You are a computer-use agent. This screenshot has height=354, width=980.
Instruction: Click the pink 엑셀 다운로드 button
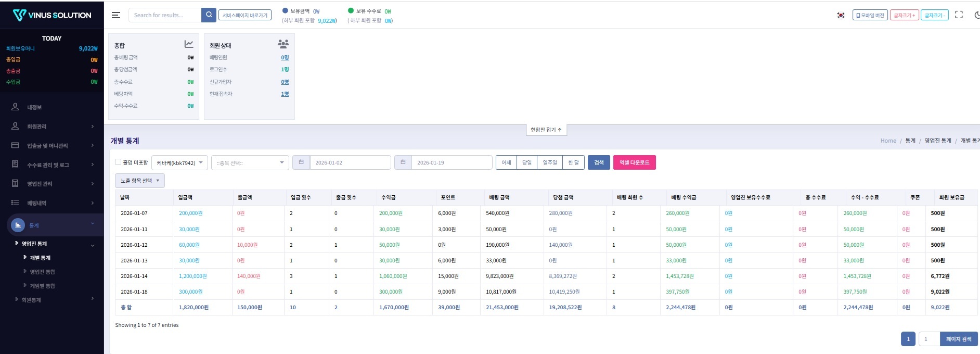[x=634, y=162]
